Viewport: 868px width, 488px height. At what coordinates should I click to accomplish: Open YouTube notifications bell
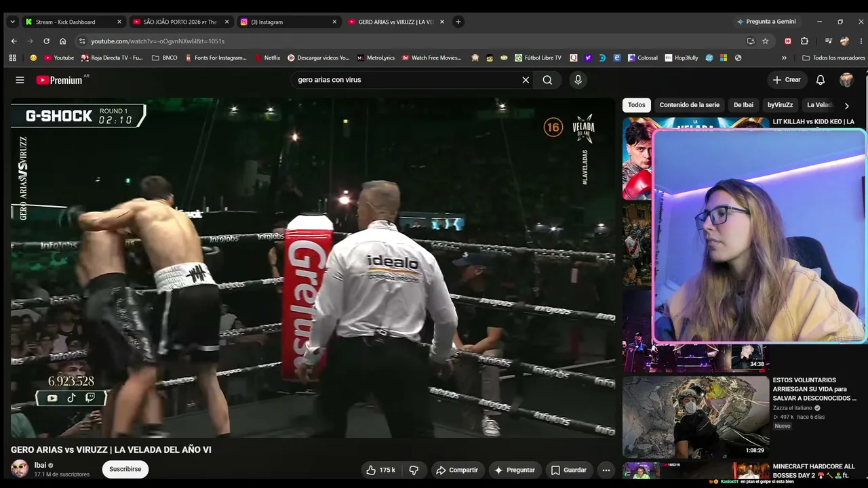pyautogui.click(x=821, y=80)
